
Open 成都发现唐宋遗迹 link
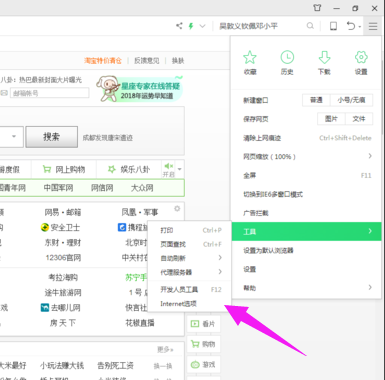tap(108, 138)
